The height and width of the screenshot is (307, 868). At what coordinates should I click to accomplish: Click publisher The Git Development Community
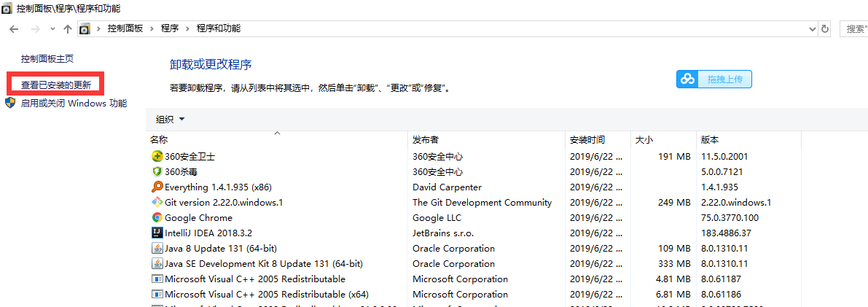click(482, 202)
